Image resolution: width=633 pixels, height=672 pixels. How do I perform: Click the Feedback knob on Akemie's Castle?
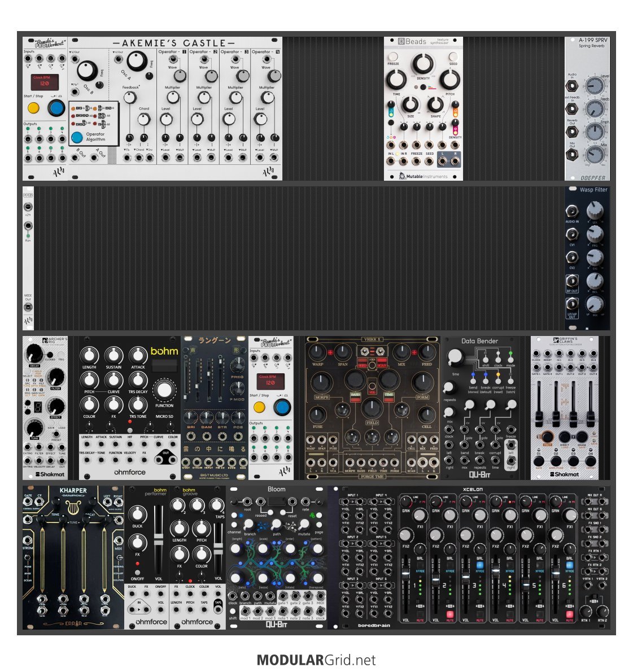(x=130, y=98)
